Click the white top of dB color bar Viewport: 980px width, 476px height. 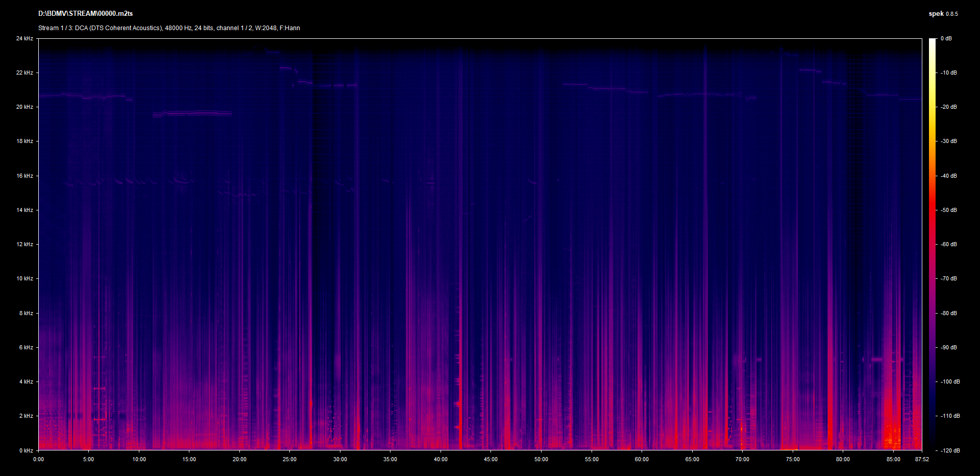point(933,42)
